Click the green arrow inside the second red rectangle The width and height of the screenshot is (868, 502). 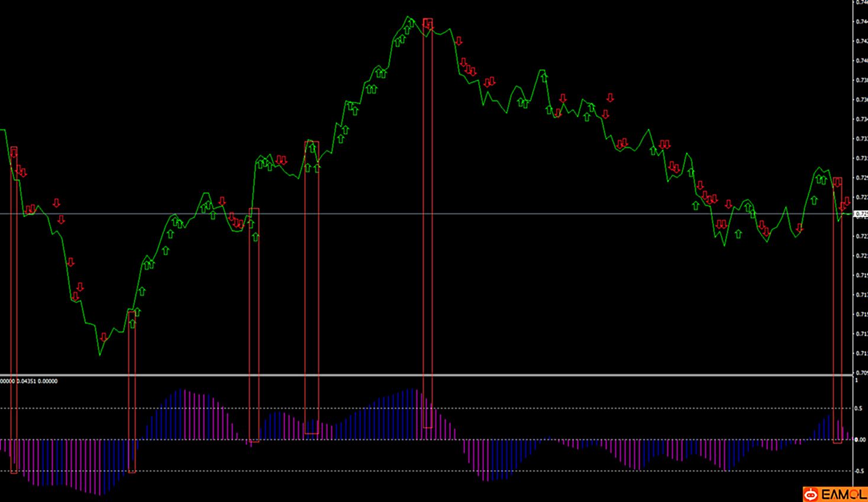point(132,323)
